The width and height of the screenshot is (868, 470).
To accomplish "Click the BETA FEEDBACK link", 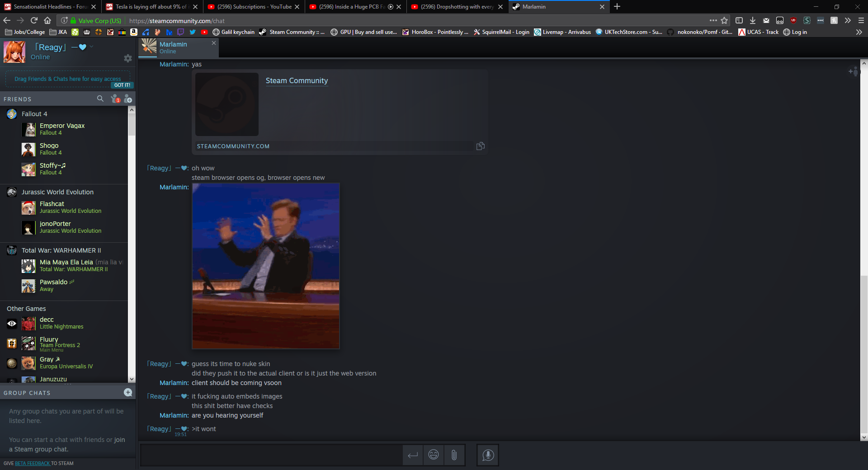I will pyautogui.click(x=33, y=463).
